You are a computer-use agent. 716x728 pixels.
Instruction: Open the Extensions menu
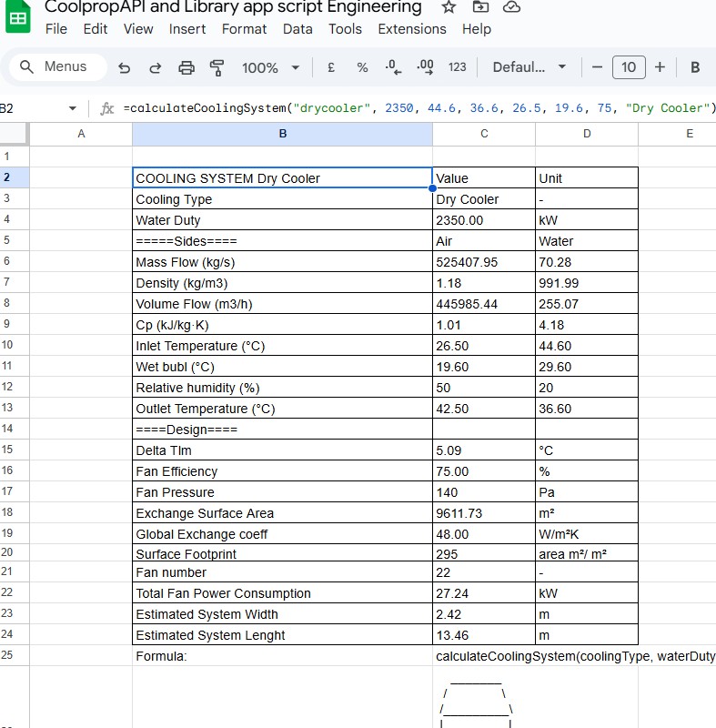[411, 29]
